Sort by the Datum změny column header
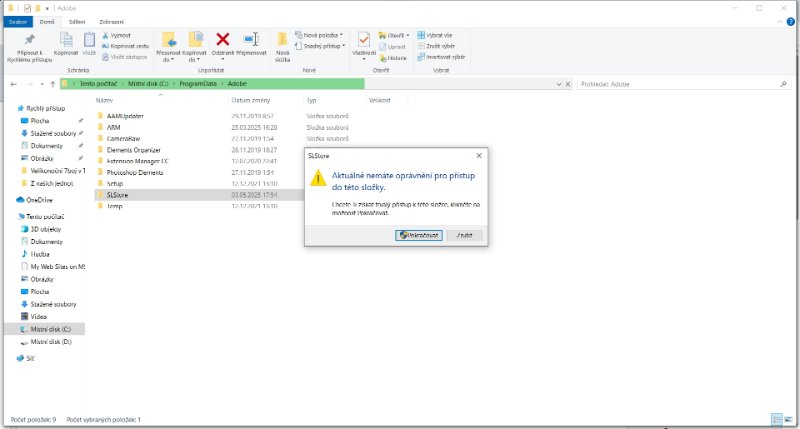Screen dimensions: 800x429 (251, 100)
